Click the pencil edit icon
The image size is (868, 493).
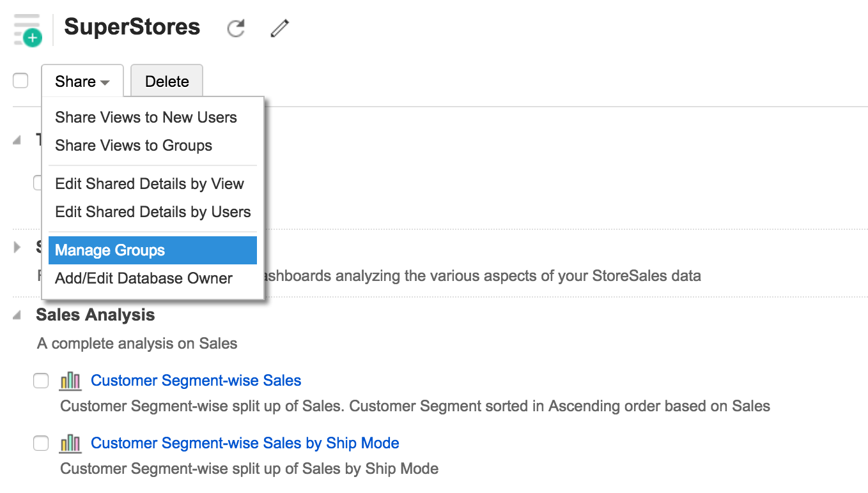click(279, 28)
